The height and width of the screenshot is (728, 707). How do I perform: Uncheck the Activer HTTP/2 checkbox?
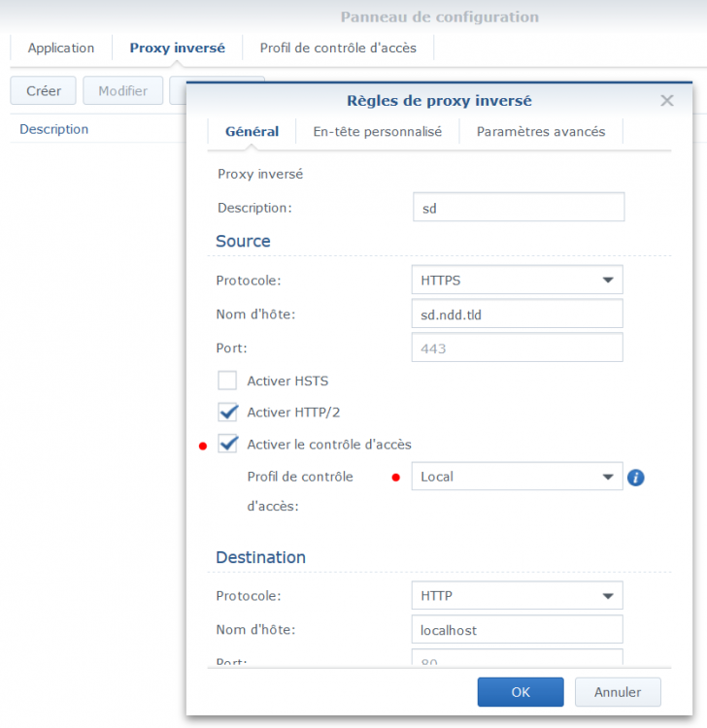[228, 413]
